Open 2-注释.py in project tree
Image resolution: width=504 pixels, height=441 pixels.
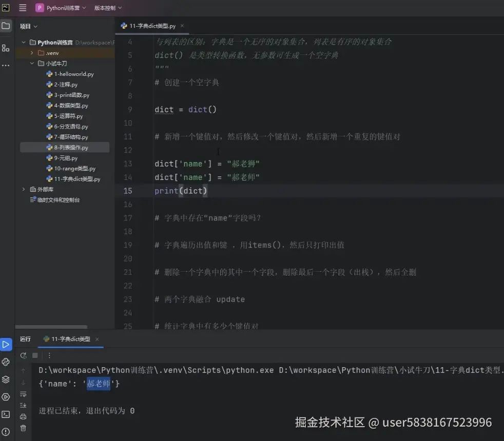62,85
